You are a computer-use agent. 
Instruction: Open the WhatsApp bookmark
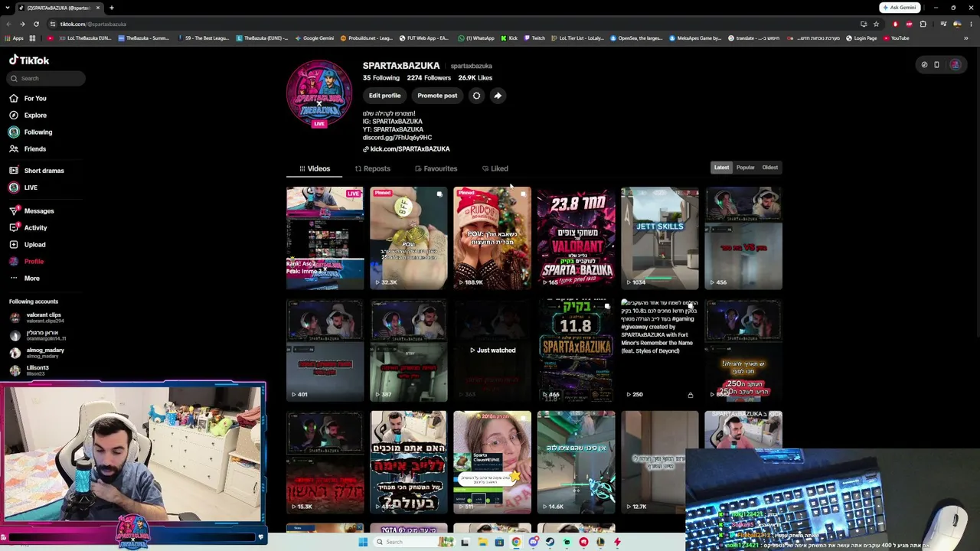(476, 37)
